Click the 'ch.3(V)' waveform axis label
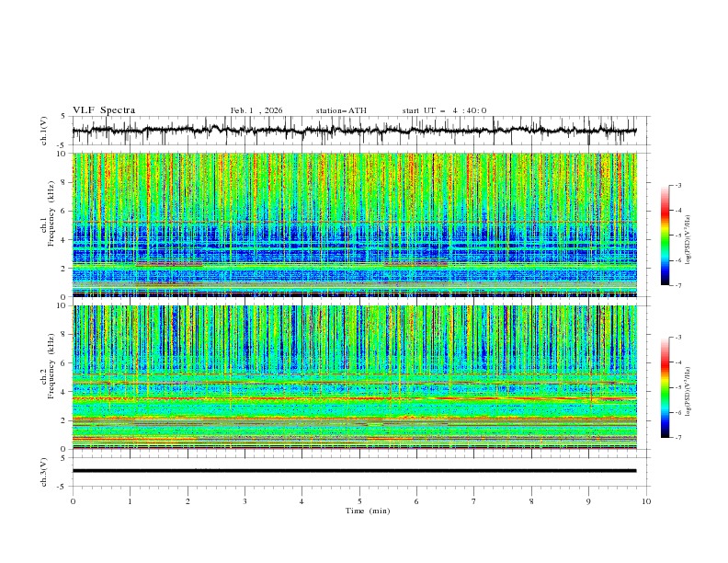The image size is (728, 563). [44, 472]
